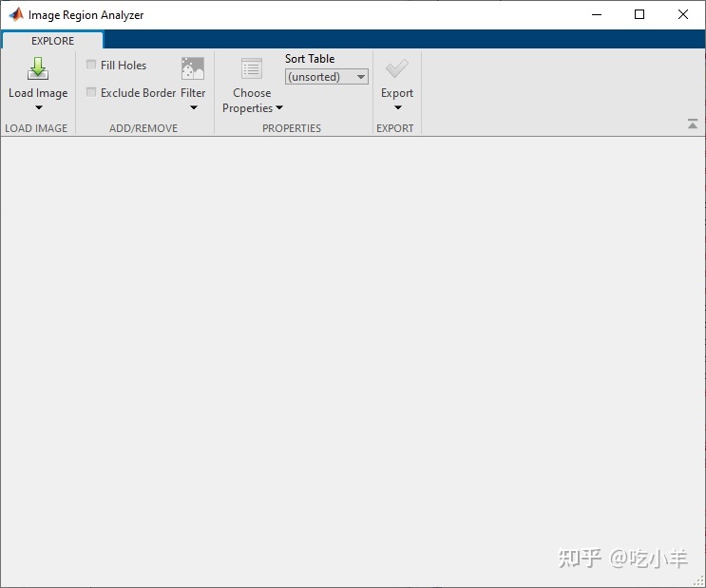Maximize the Image Region Analyzer window
Screen dimensions: 706x588
(x=639, y=14)
